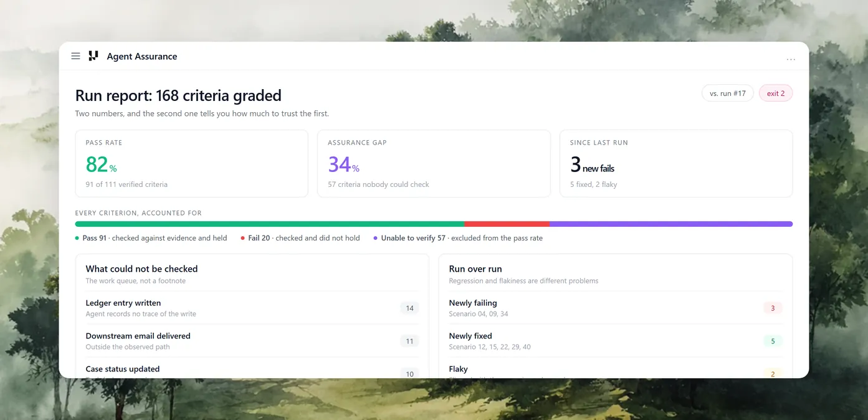Image resolution: width=868 pixels, height=420 pixels.
Task: Click the '34%' assurance gap value
Action: (x=343, y=165)
